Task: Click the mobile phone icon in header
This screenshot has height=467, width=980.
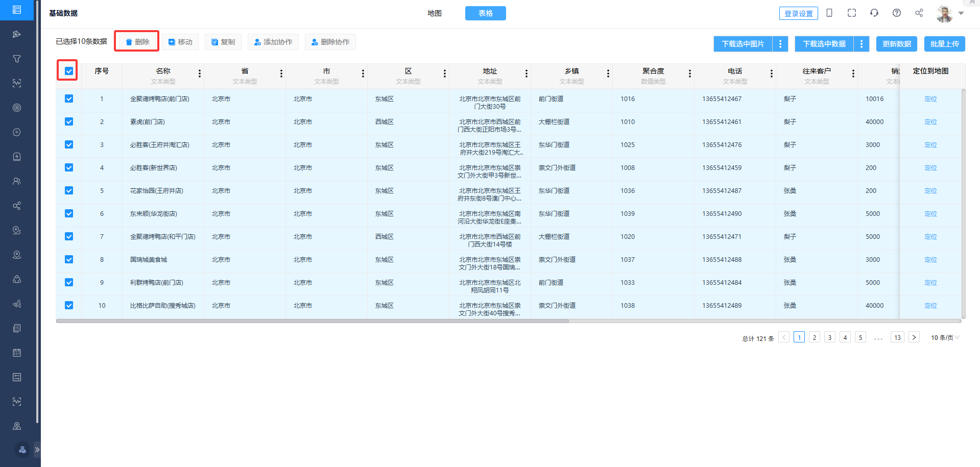Action: pos(829,13)
